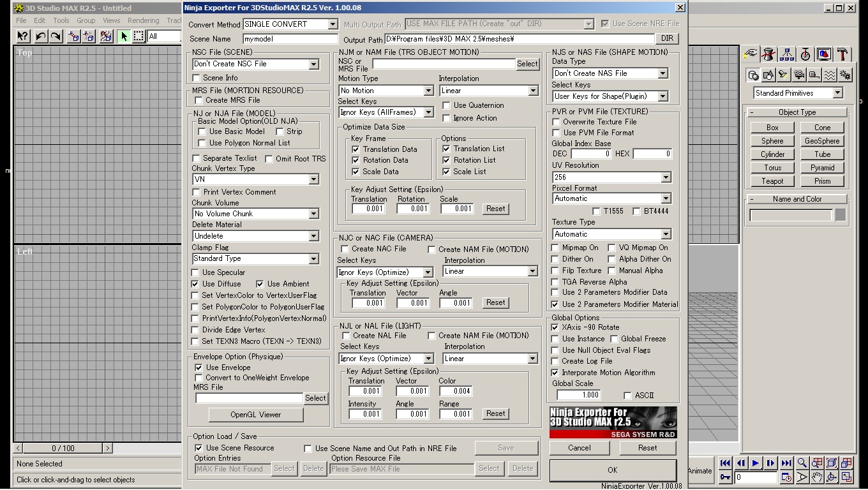Open the Modify command panel tab
The width and height of the screenshot is (868, 490).
click(769, 54)
